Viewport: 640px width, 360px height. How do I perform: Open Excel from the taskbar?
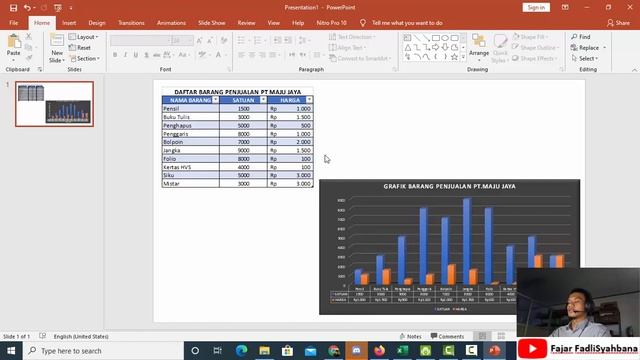click(x=402, y=351)
